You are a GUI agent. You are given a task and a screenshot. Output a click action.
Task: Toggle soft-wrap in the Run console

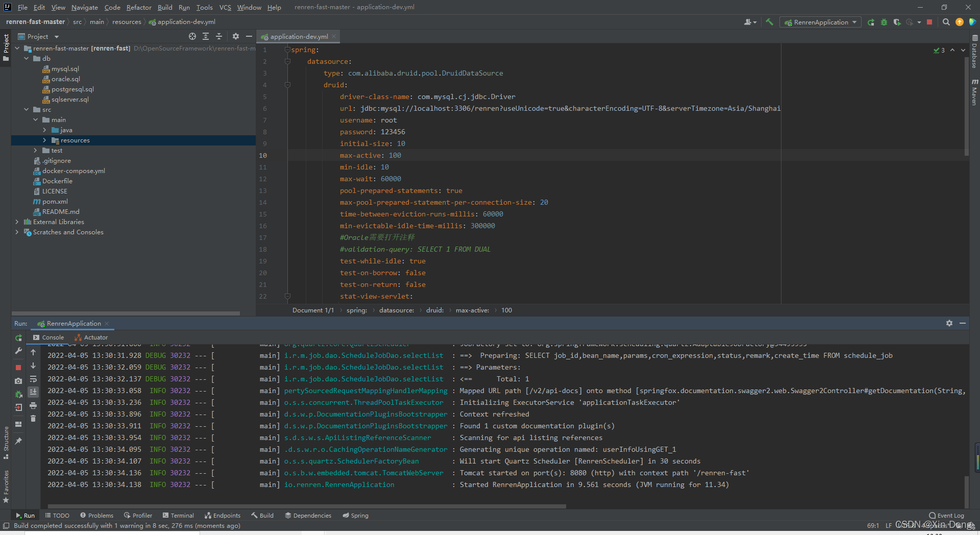[33, 379]
